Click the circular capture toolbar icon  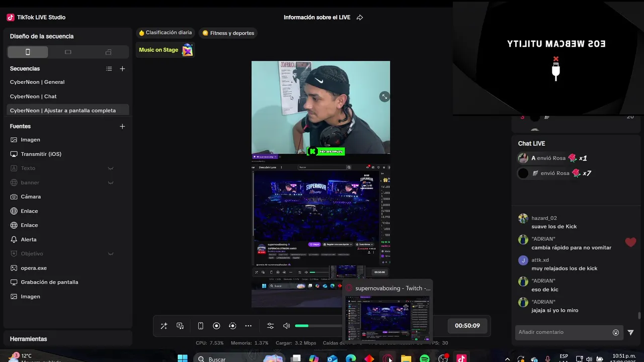[232, 326]
